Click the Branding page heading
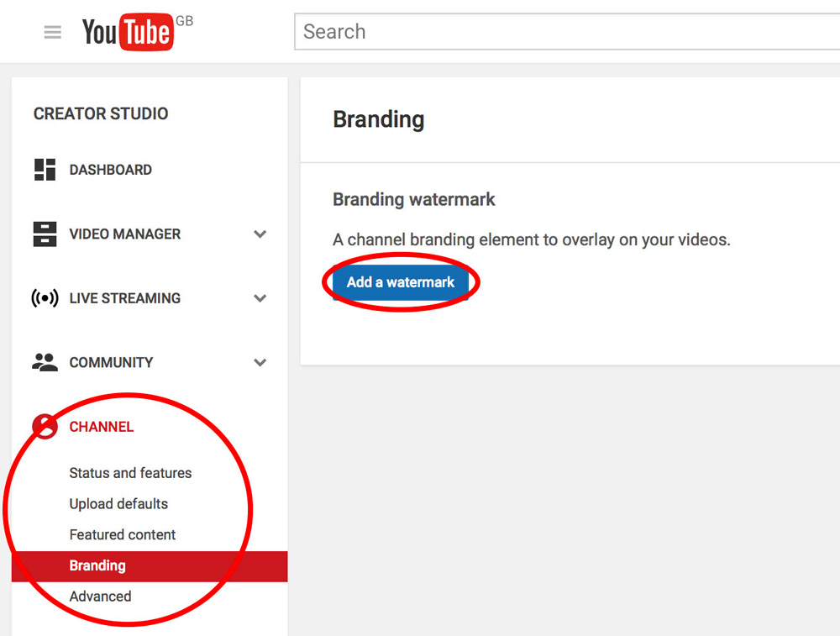This screenshot has width=840, height=636. click(x=379, y=119)
